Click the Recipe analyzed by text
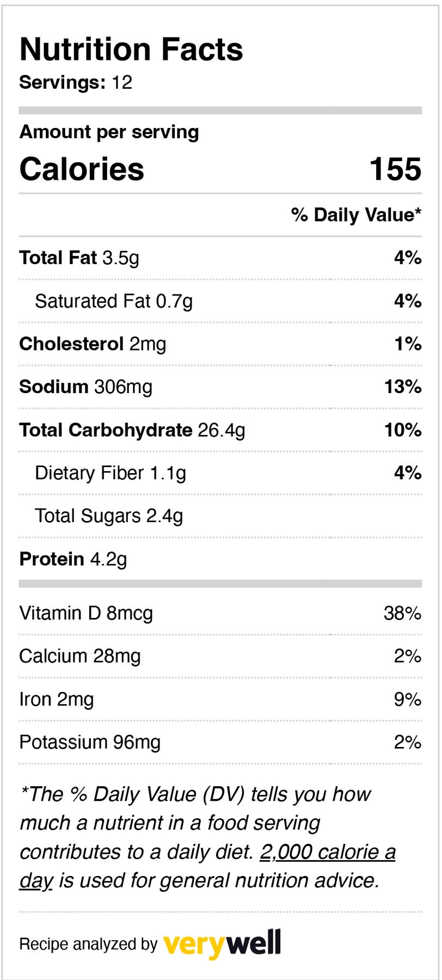 pos(88,944)
